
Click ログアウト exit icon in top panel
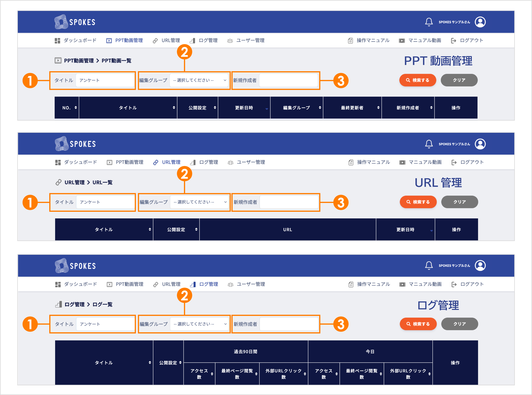click(x=453, y=41)
